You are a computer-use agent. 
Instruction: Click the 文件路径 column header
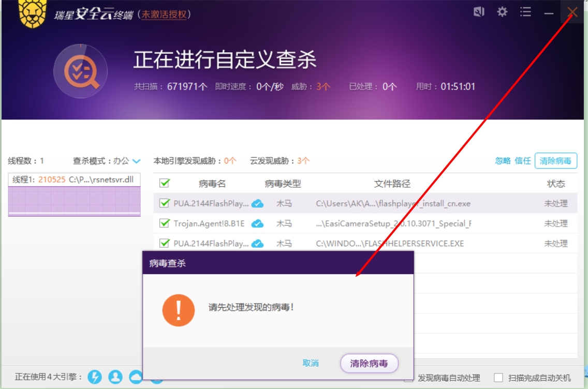click(x=392, y=184)
